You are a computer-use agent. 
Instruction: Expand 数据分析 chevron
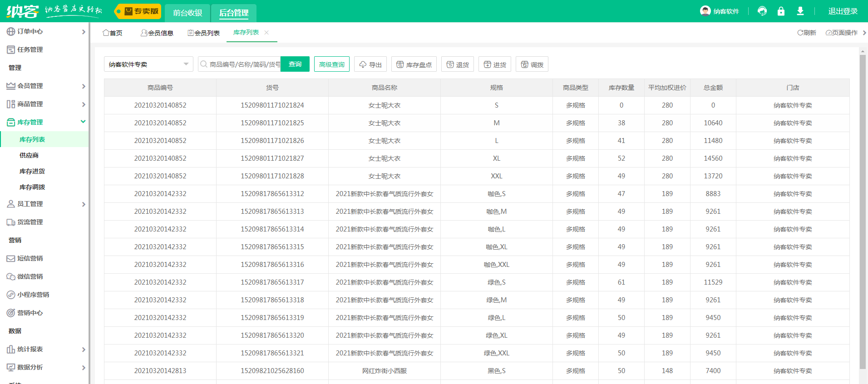[x=84, y=368]
